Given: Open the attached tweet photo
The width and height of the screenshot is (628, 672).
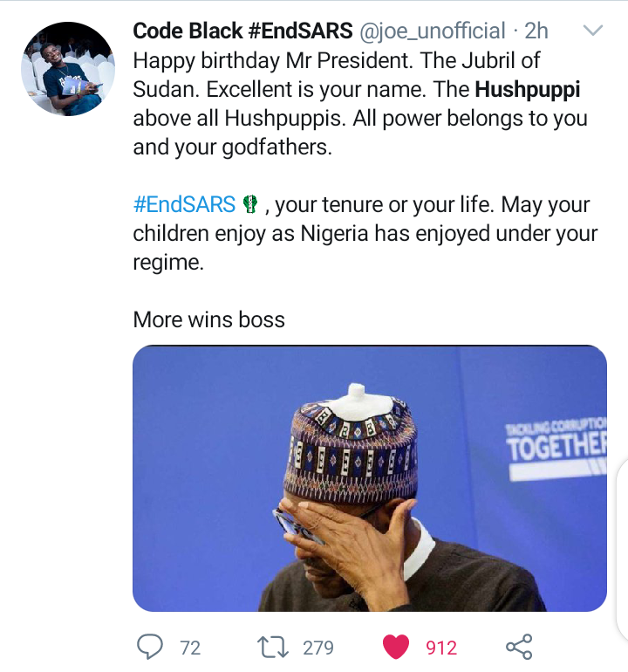Looking at the screenshot, I should click(x=369, y=477).
